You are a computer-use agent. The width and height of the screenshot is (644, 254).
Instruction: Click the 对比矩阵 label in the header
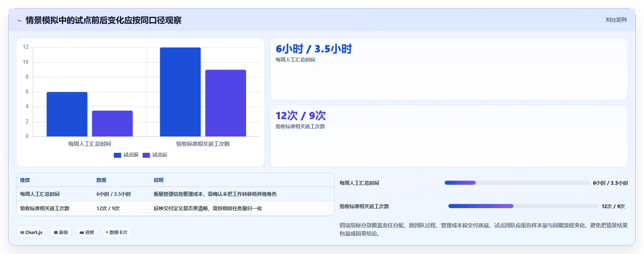click(616, 20)
